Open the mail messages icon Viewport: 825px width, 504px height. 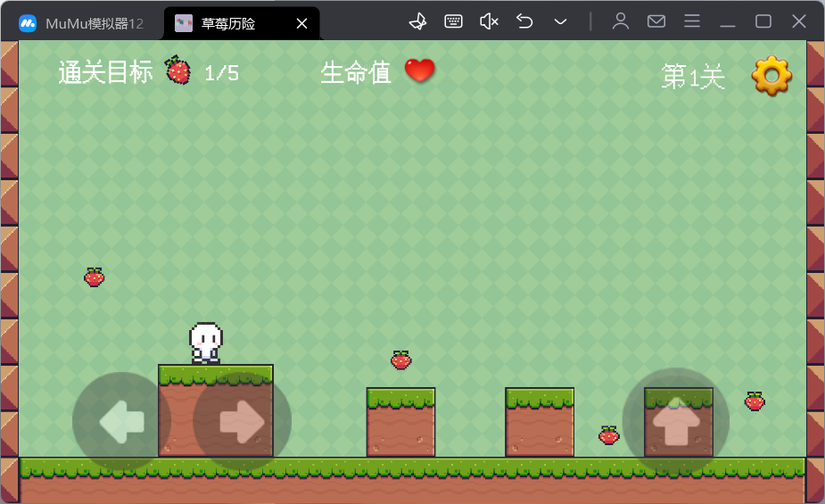tap(656, 21)
